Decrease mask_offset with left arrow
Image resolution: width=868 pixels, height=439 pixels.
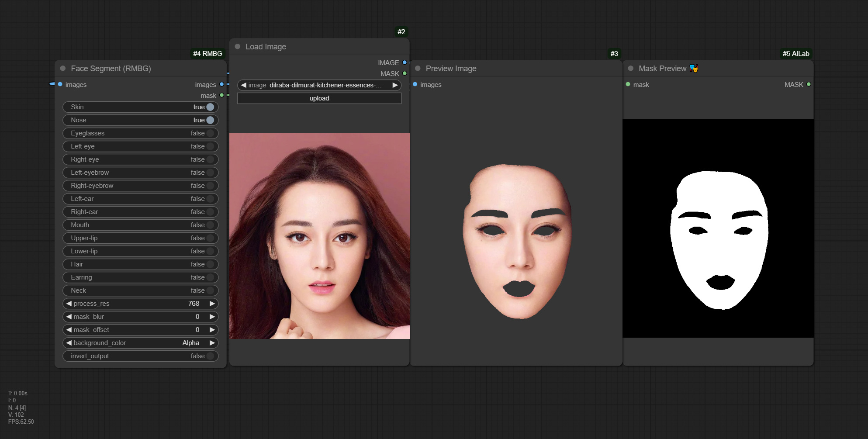click(69, 330)
